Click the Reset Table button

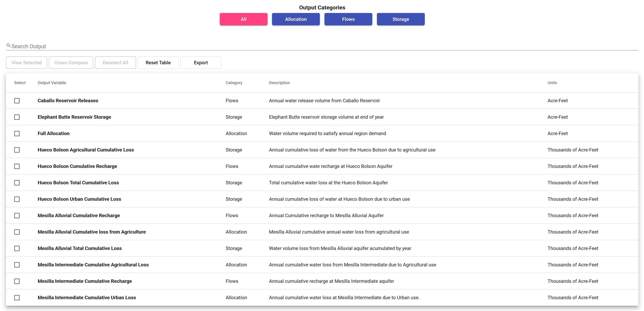(158, 62)
